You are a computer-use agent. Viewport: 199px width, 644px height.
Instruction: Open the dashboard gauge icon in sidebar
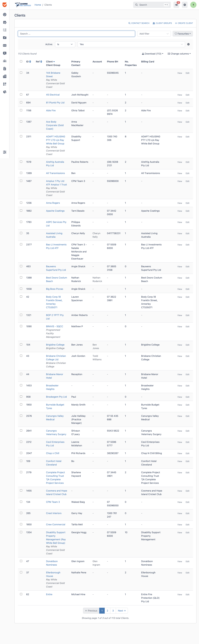coord(5,15)
